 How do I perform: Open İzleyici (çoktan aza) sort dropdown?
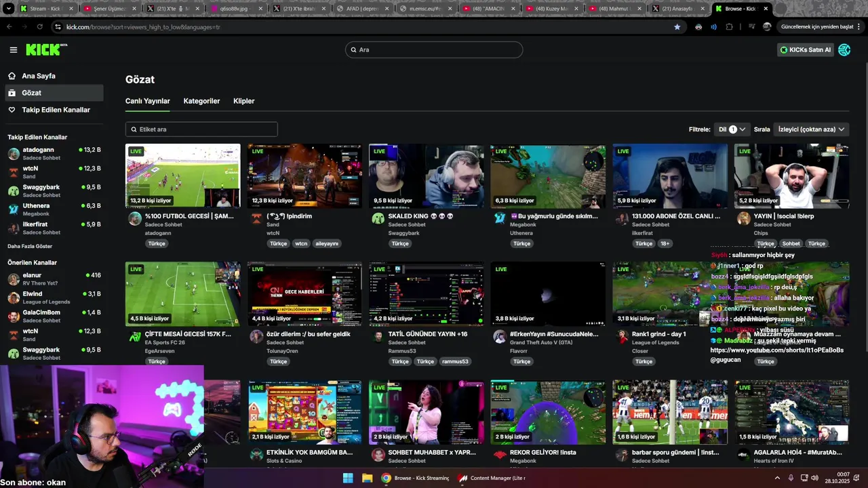(811, 129)
